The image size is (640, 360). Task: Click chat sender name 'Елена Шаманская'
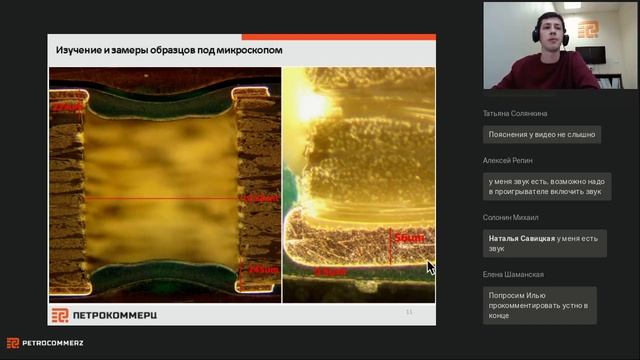513,274
